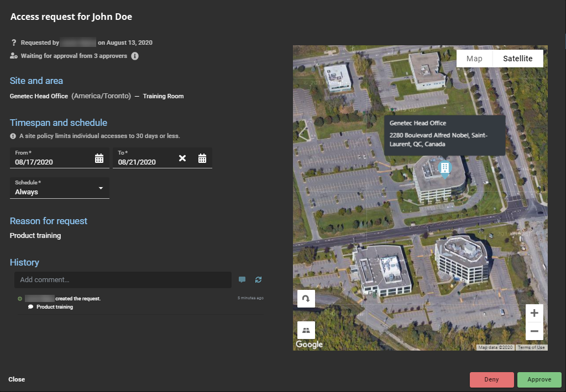Click the 'Reason for request' heading
The height and width of the screenshot is (392, 566).
(49, 221)
